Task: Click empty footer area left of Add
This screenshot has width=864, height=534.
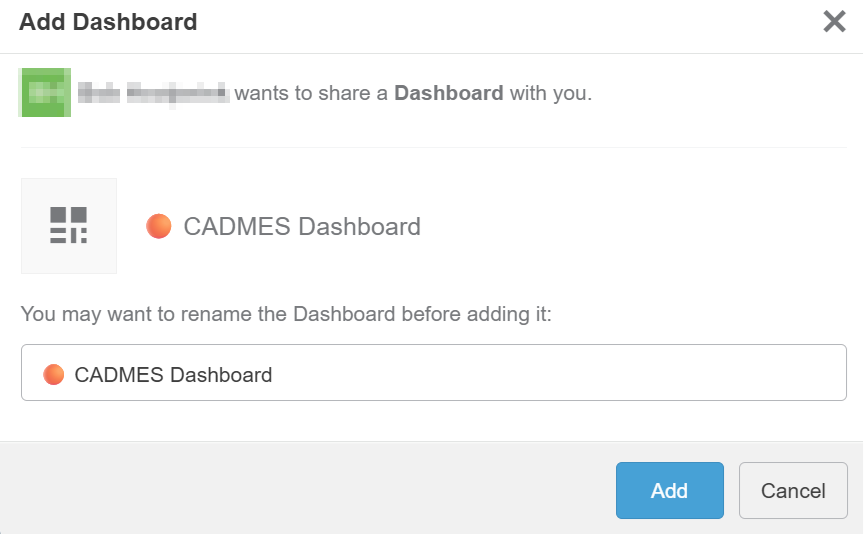Action: 300,490
